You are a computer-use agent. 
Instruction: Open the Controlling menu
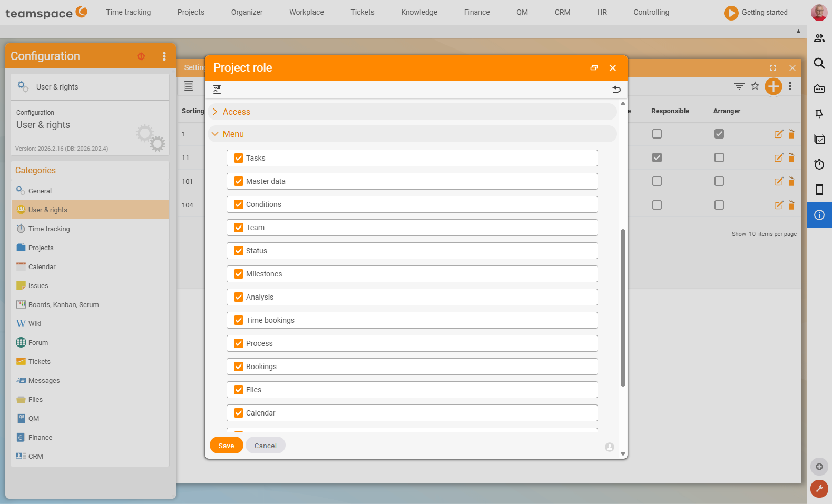tap(651, 12)
